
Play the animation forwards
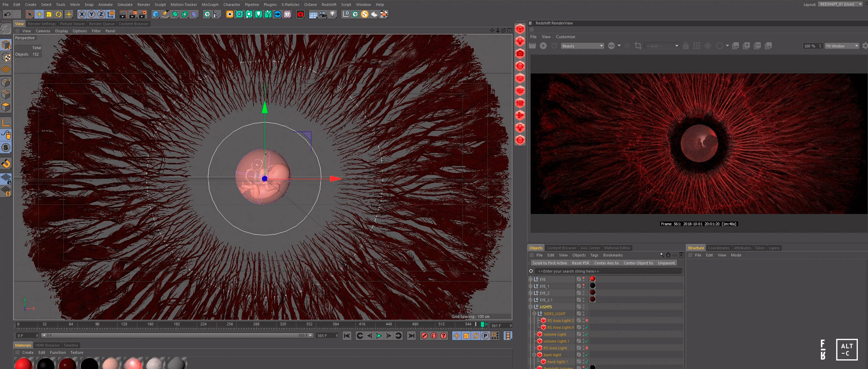coord(379,336)
